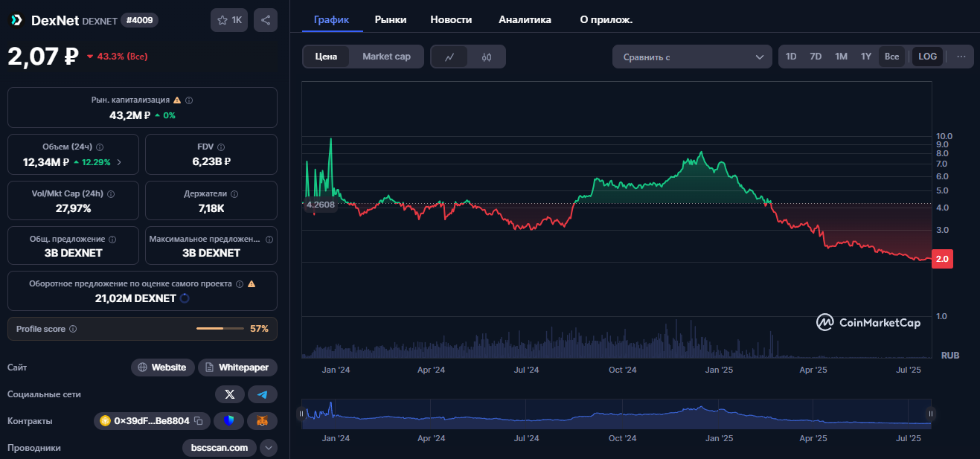Click the 12,34M ₽ volume value
Screen dimensions: 980x459
tap(46, 161)
